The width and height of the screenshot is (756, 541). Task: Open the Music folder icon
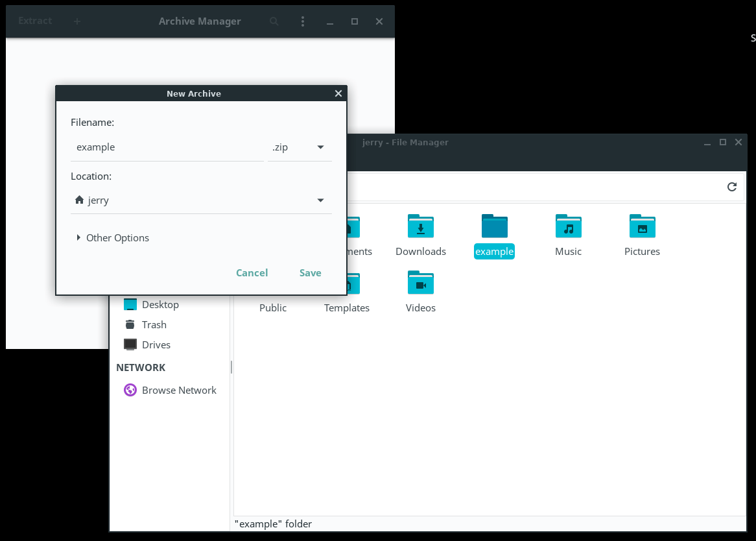(568, 226)
